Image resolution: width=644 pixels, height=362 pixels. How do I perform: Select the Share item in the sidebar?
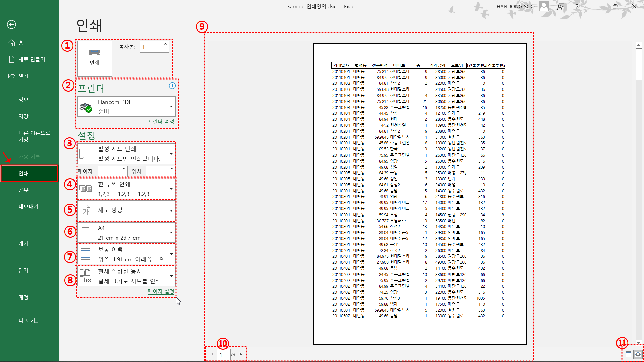coord(23,190)
